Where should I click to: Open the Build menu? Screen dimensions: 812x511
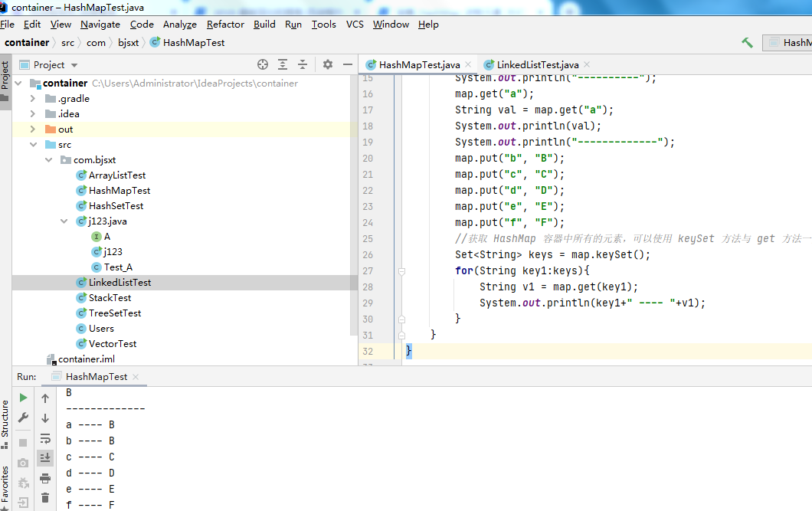click(x=264, y=25)
